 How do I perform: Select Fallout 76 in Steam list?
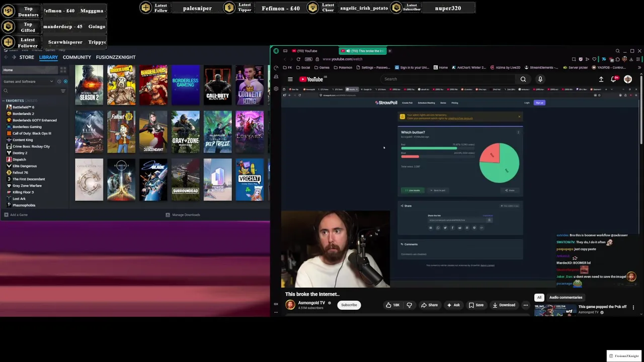pos(20,172)
